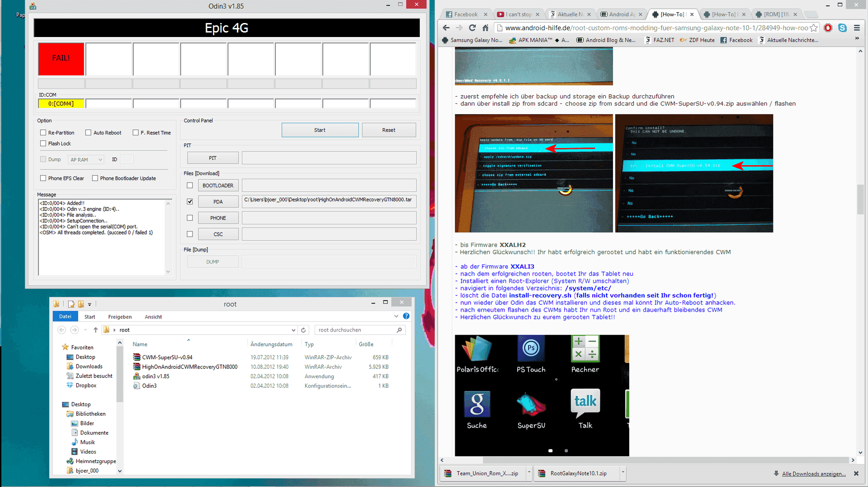Toggle Flash Lock checkbox
The image size is (868, 487).
43,144
